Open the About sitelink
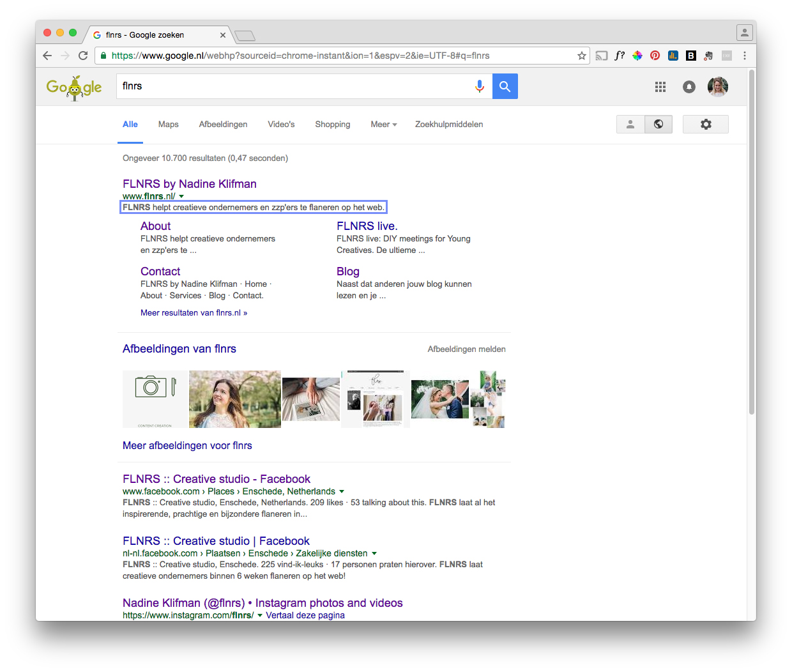 (x=156, y=226)
